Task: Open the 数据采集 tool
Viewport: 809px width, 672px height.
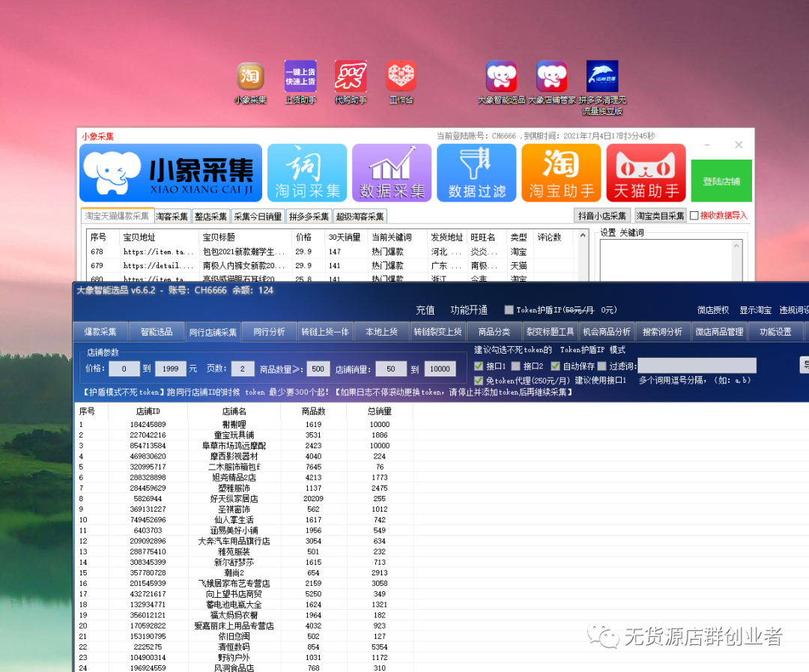Action: point(392,172)
